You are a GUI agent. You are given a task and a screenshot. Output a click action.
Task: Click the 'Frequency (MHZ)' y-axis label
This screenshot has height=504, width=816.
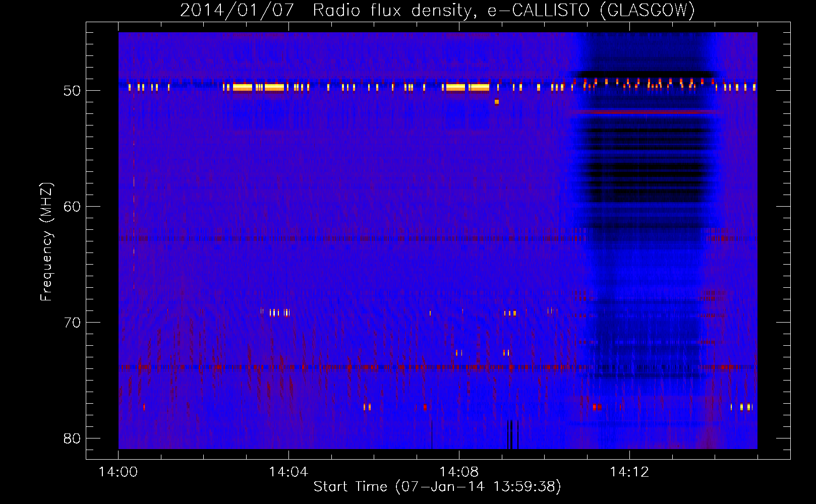point(46,242)
